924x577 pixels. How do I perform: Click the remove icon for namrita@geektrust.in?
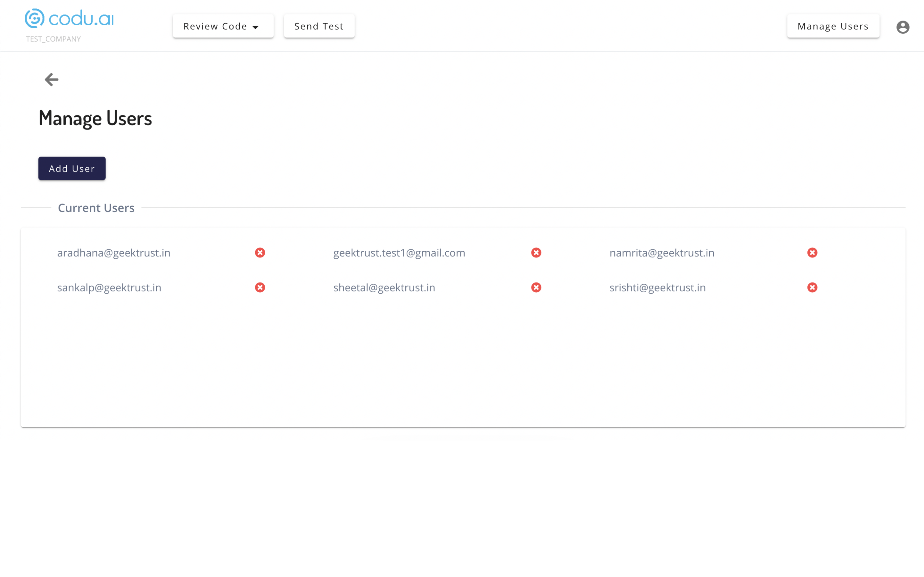pos(812,253)
